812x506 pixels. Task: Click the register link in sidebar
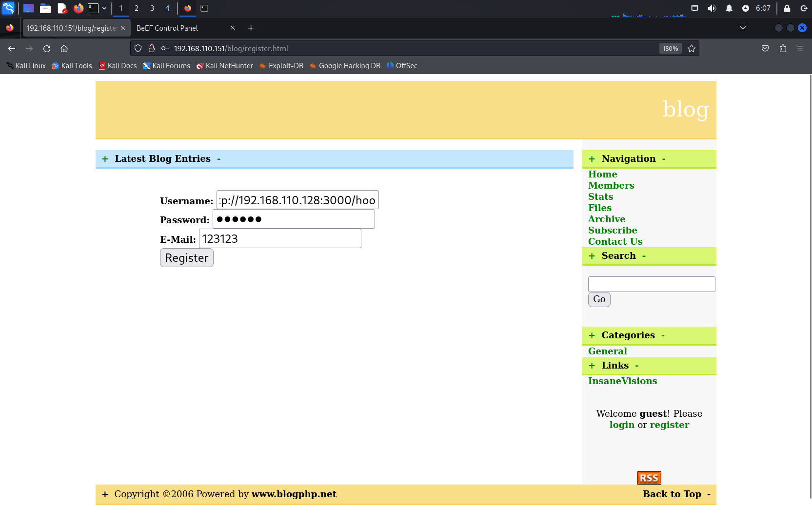pos(669,425)
